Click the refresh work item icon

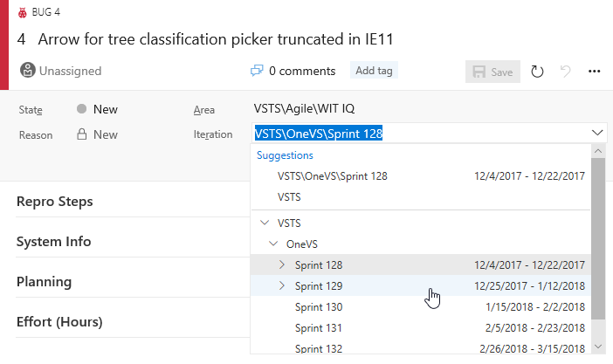coord(537,72)
